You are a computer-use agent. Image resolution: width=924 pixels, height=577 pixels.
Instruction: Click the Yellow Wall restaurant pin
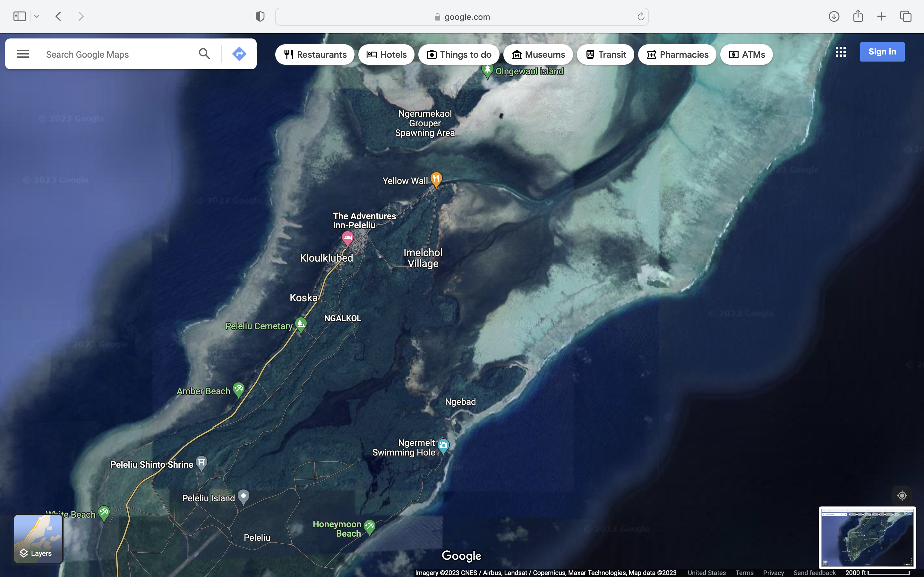[436, 179]
